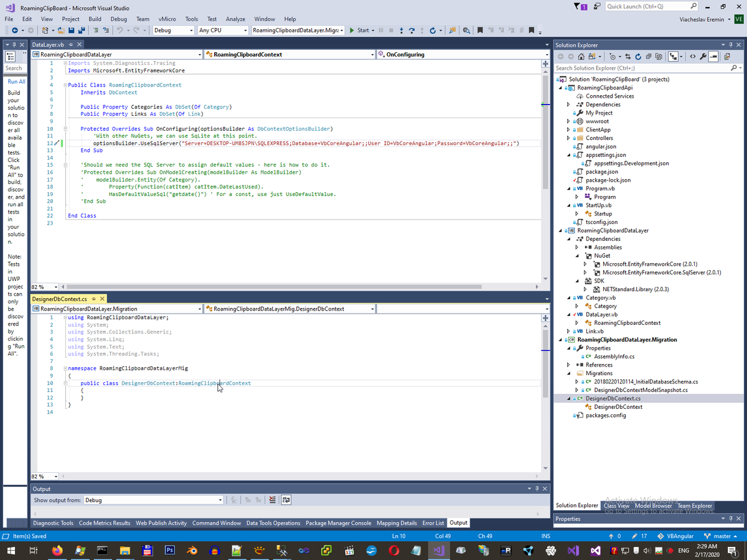Close the DesignerDbContext.cs tab
747x560 pixels.
(102, 299)
